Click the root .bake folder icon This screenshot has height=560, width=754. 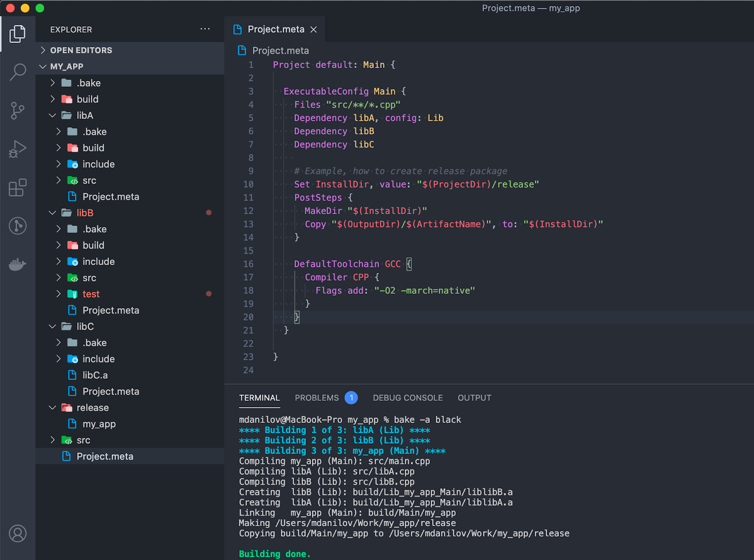pos(67,83)
